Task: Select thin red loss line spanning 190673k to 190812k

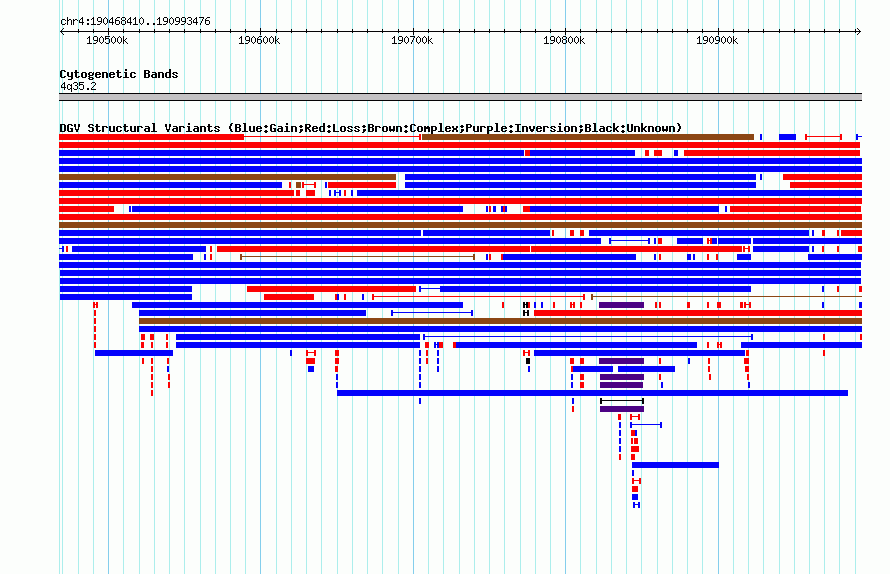Action: [478, 297]
